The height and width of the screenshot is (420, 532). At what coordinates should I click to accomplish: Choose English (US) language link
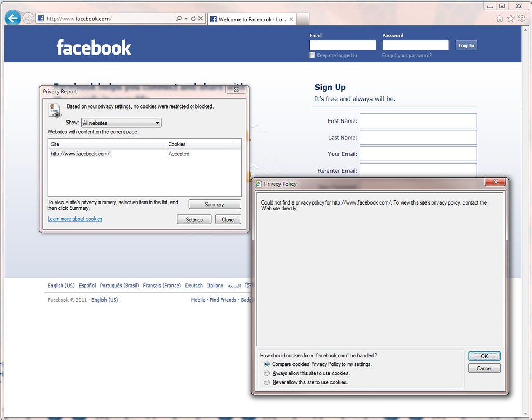(x=61, y=286)
